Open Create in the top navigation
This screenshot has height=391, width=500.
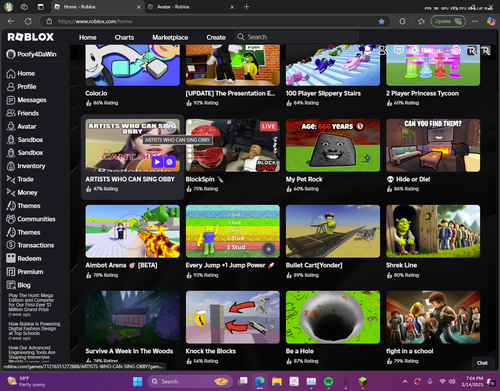[216, 37]
